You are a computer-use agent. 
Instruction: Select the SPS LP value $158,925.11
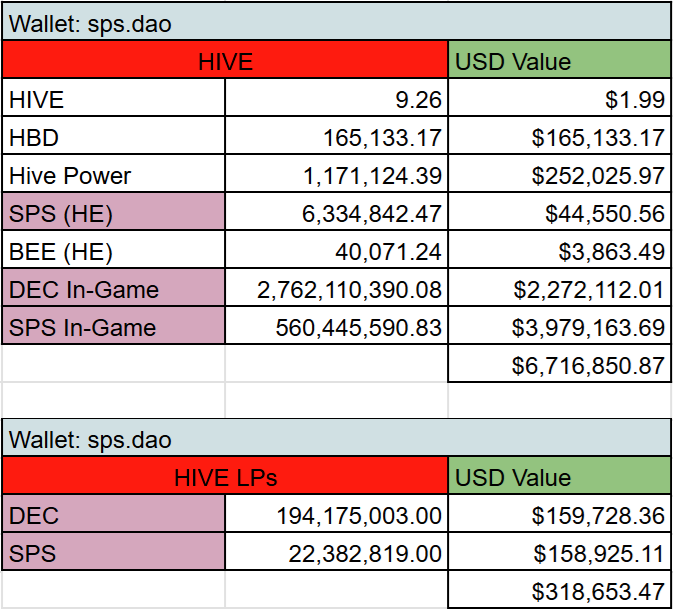click(x=559, y=551)
